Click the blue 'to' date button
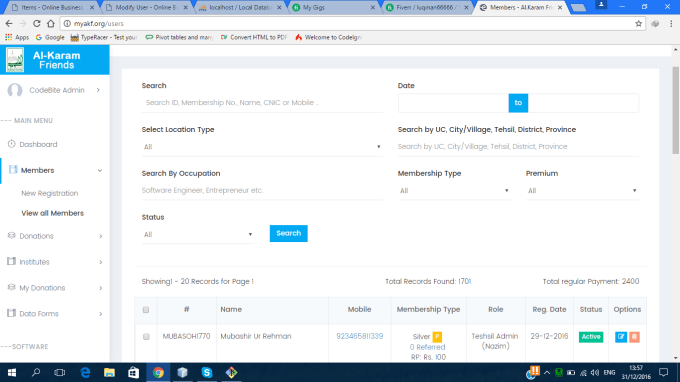 click(x=518, y=103)
